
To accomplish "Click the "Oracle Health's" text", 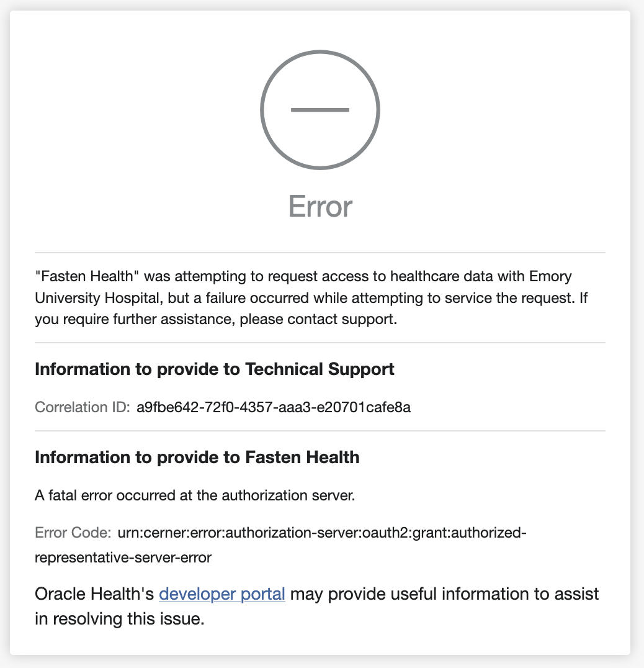I will pyautogui.click(x=94, y=594).
